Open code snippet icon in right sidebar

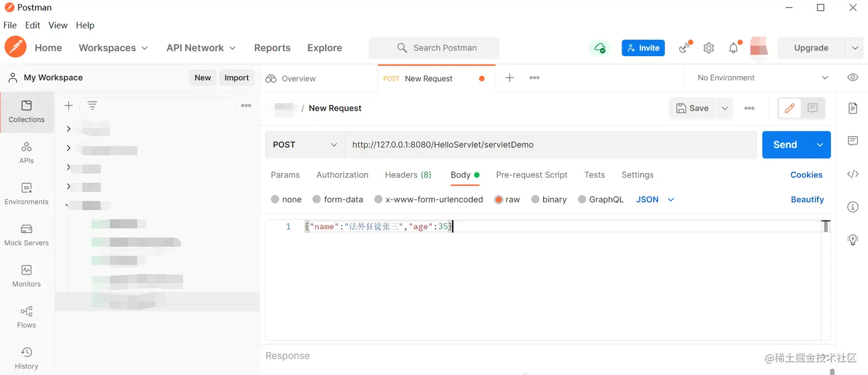[853, 174]
